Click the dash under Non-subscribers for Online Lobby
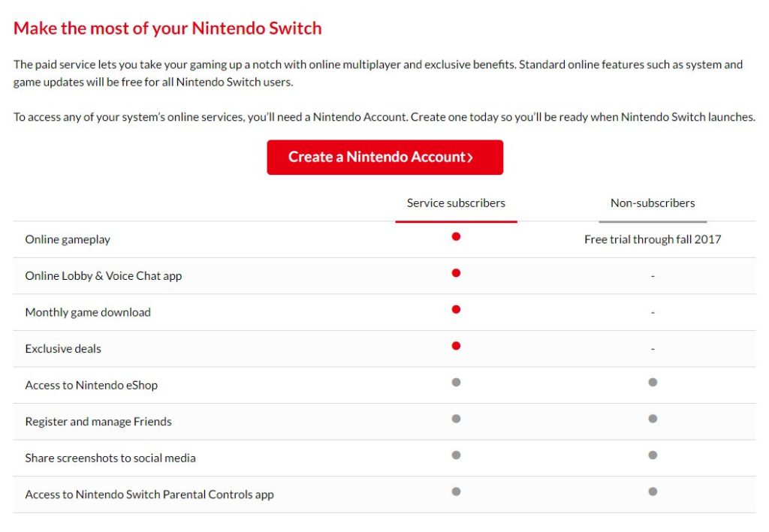Screen dimensions: 769x532 click(652, 275)
